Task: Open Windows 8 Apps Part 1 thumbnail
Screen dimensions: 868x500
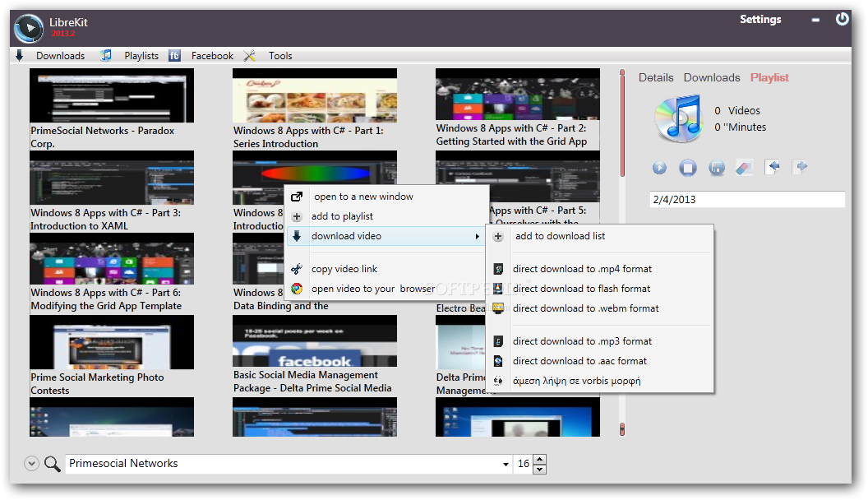Action: click(315, 95)
